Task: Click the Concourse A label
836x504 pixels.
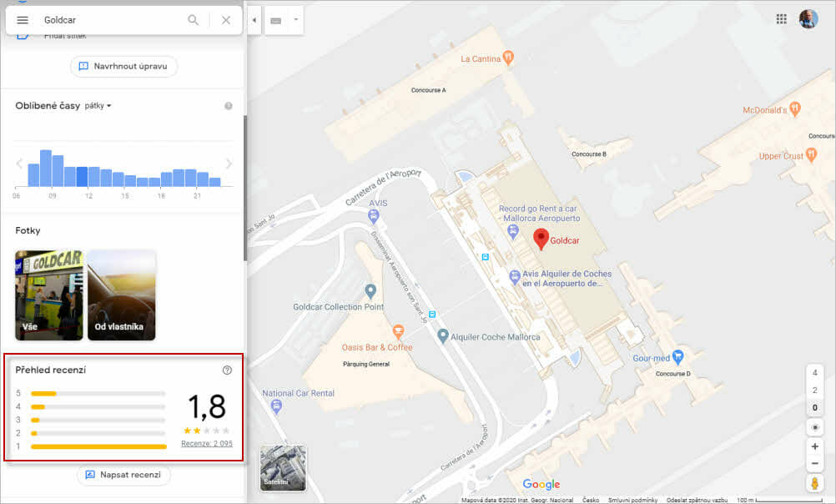Action: point(428,90)
